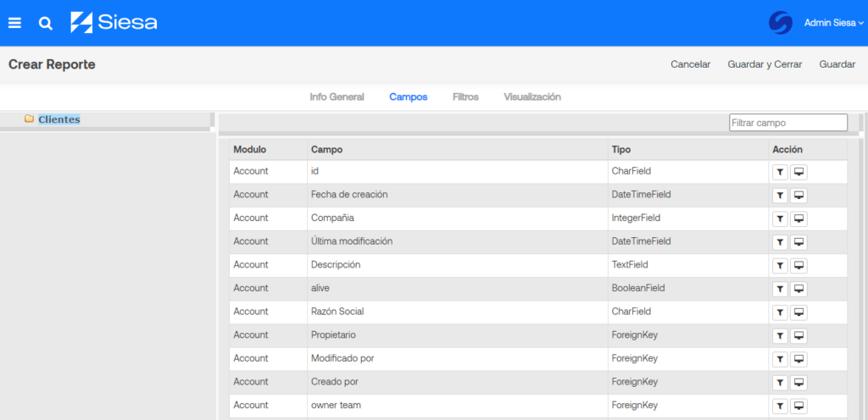The height and width of the screenshot is (420, 868).
Task: Click display icon for alive row
Action: pos(798,289)
